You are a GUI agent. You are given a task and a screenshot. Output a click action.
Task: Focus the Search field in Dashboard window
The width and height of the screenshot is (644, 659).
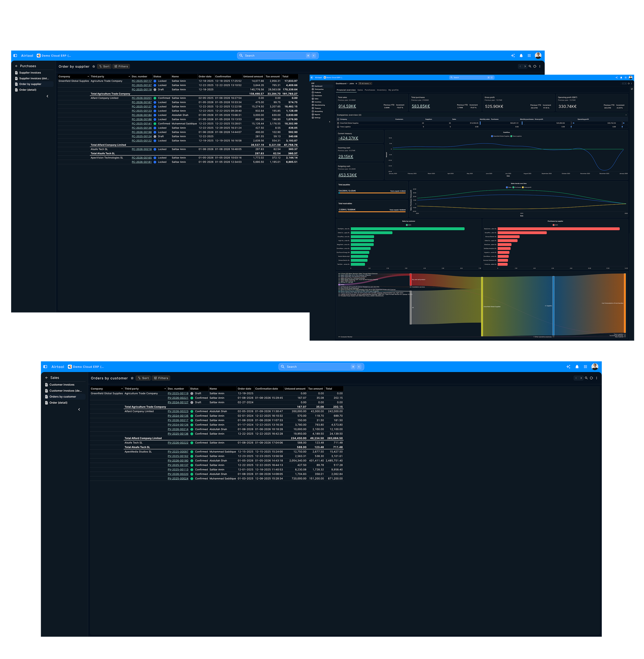[472, 78]
